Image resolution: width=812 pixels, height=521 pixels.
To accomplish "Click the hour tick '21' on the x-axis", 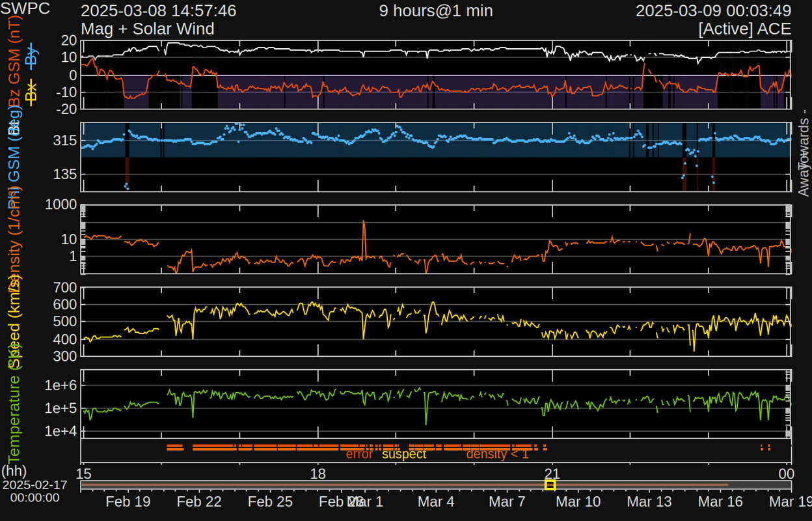I will click(x=552, y=473).
